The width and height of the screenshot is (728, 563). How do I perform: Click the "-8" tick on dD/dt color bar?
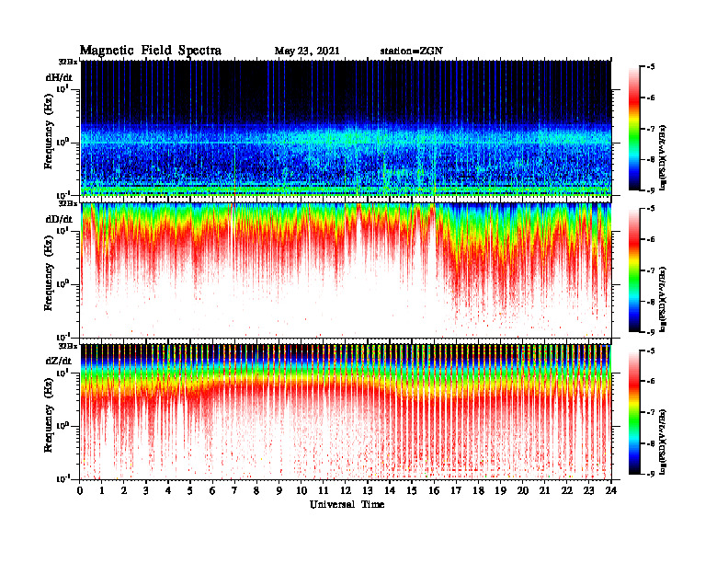click(650, 302)
